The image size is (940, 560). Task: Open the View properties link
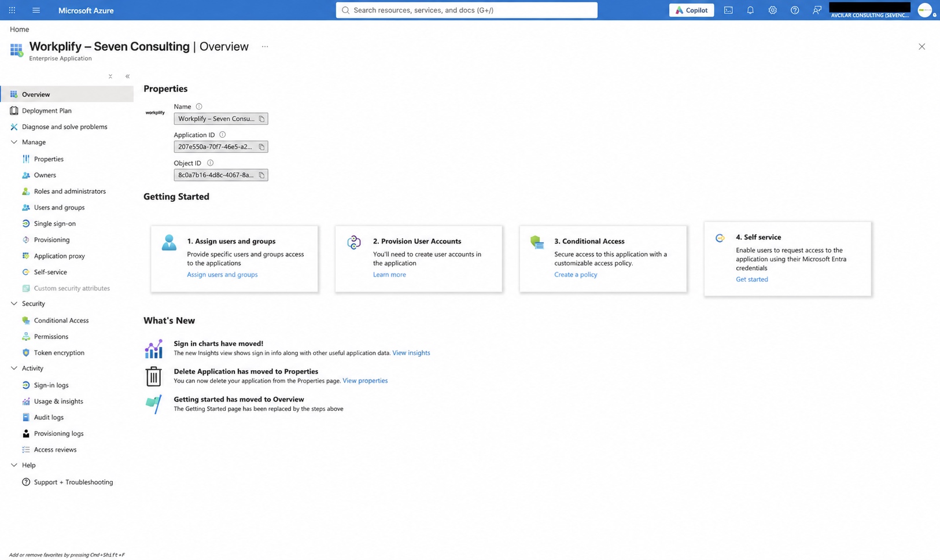(365, 381)
